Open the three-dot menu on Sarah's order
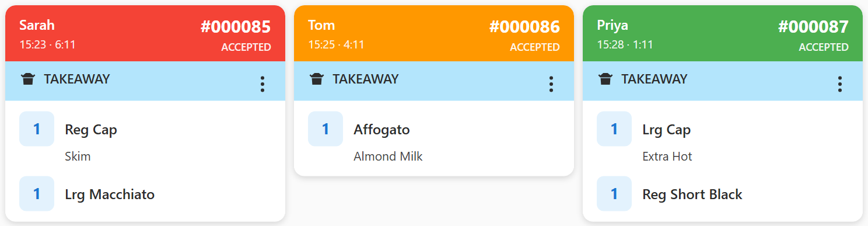 click(x=262, y=84)
